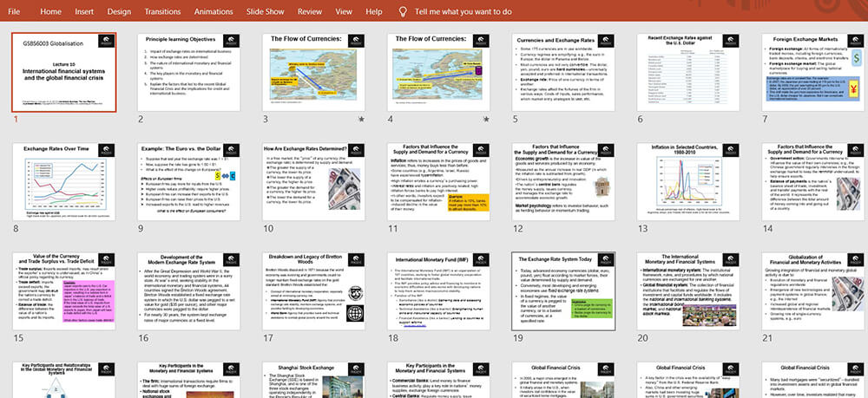Select slide 7 Foreign Exchange Markets
This screenshot has width=868, height=398.
click(813, 72)
